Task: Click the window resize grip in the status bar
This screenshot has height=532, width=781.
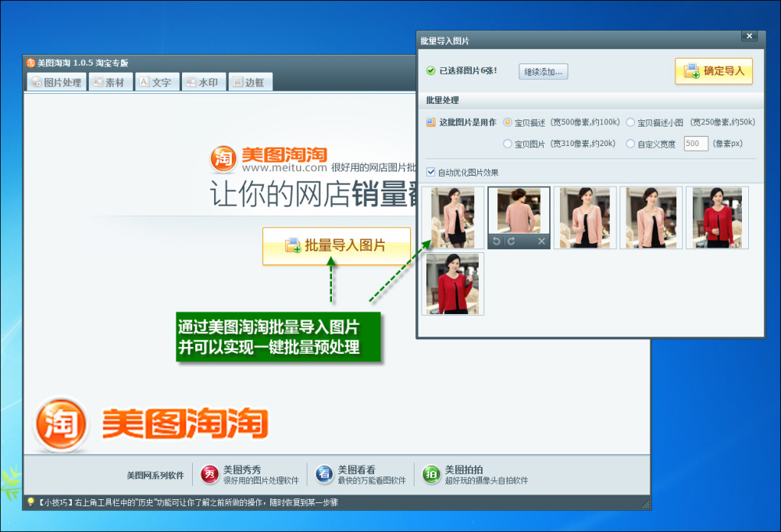Action: pyautogui.click(x=646, y=505)
